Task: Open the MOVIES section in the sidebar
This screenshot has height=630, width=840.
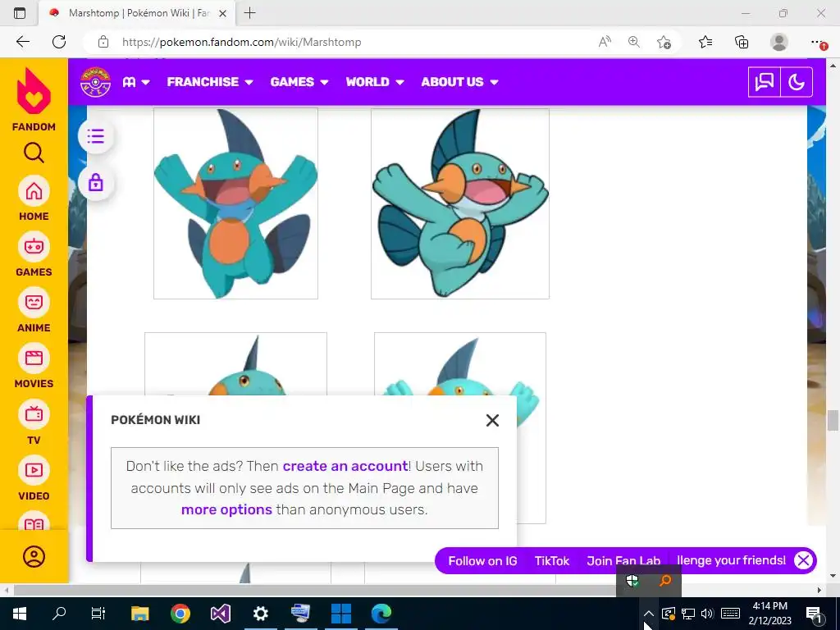Action: (x=34, y=366)
